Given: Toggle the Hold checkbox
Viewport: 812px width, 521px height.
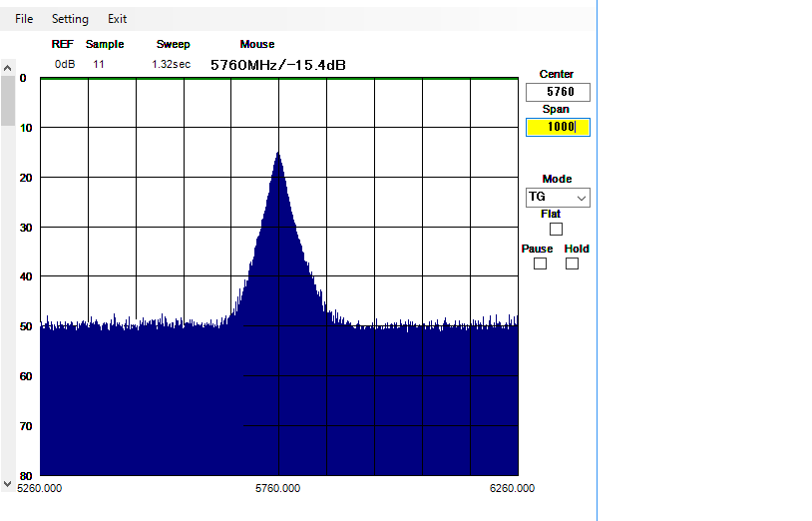Looking at the screenshot, I should 572,263.
